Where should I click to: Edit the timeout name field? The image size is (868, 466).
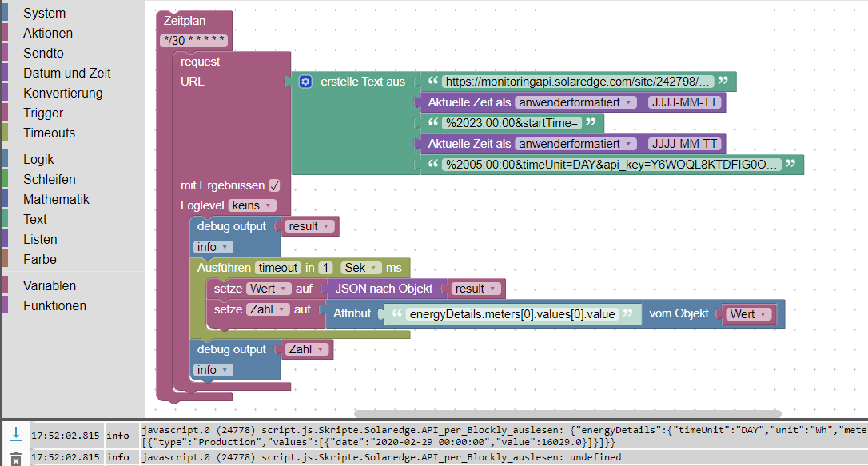(278, 268)
